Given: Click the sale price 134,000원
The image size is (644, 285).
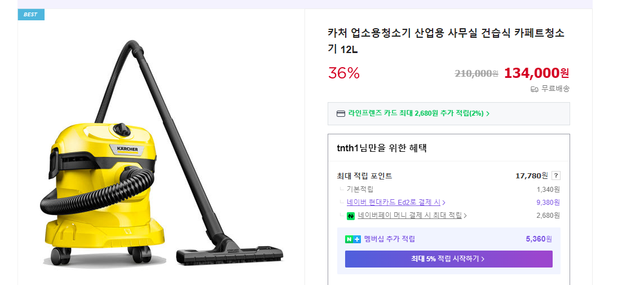Looking at the screenshot, I should pos(536,73).
